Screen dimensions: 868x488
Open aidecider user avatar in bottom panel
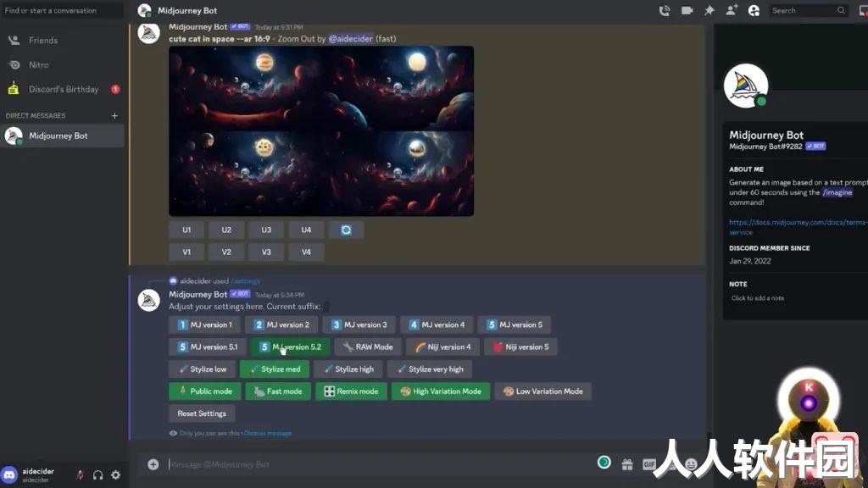click(9, 474)
